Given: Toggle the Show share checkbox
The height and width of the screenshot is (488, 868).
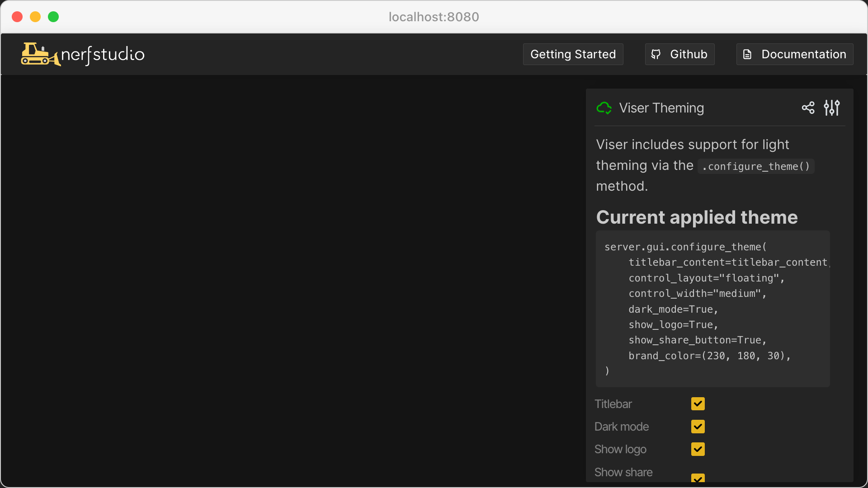Looking at the screenshot, I should click(x=698, y=478).
